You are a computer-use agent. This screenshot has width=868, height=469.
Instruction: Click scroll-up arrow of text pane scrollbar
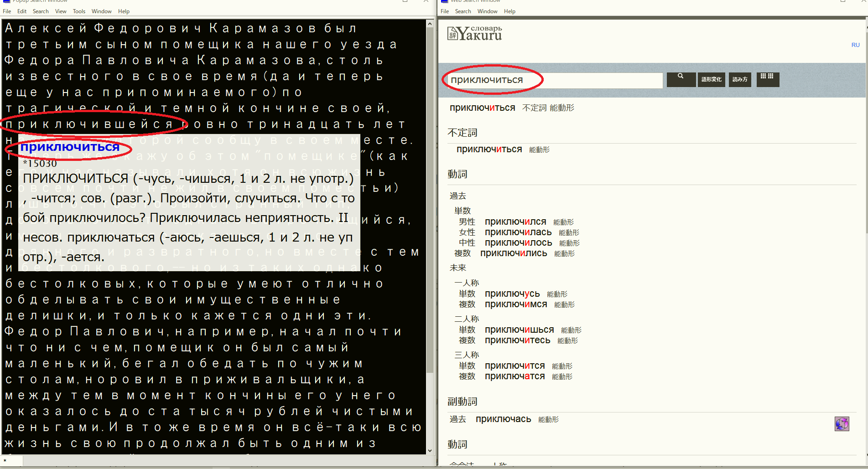[x=430, y=23]
